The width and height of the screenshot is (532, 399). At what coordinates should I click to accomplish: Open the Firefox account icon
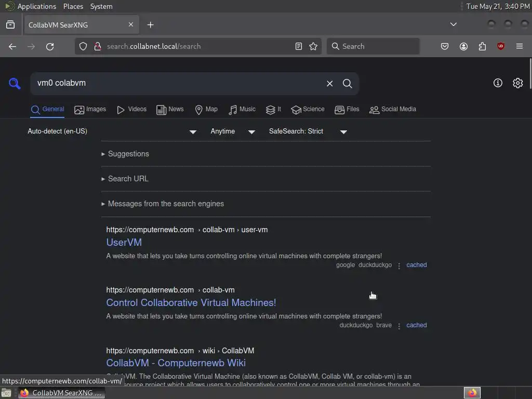pyautogui.click(x=463, y=46)
